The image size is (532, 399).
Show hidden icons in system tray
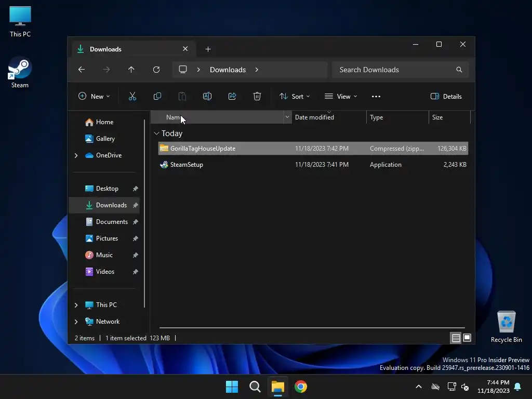[419, 387]
